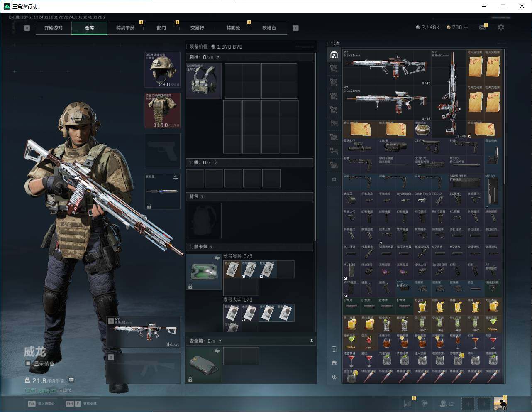This screenshot has height=412, width=532.
Task: Select the safe box container thumbnail
Action: pos(204,365)
